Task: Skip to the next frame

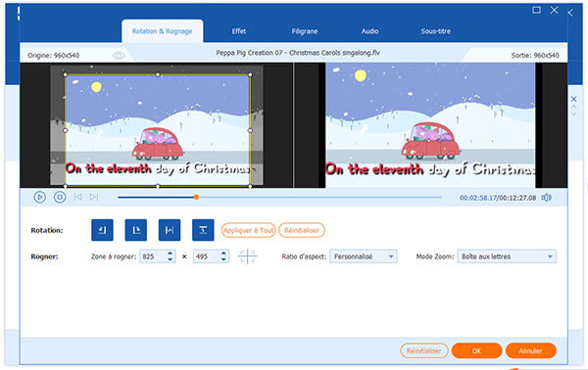Action: click(x=94, y=197)
